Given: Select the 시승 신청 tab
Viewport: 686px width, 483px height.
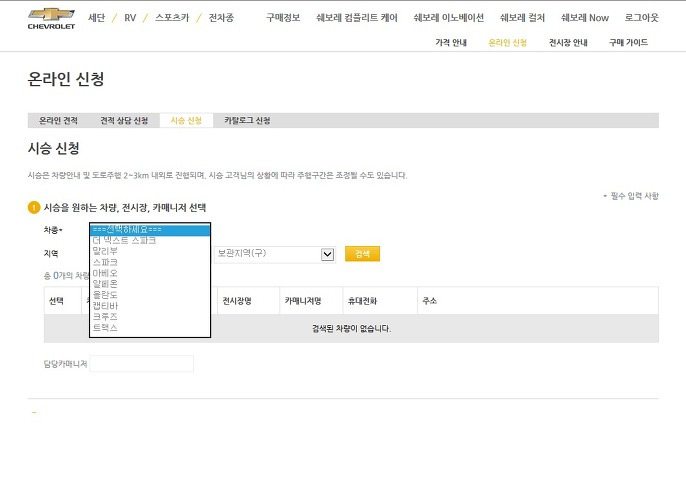Looking at the screenshot, I should 186,120.
